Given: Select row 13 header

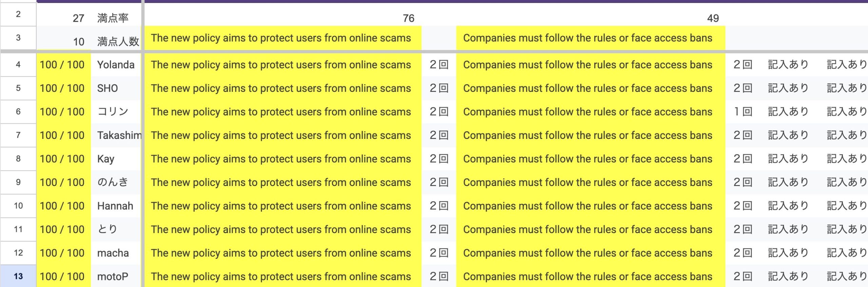Looking at the screenshot, I should 18,276.
